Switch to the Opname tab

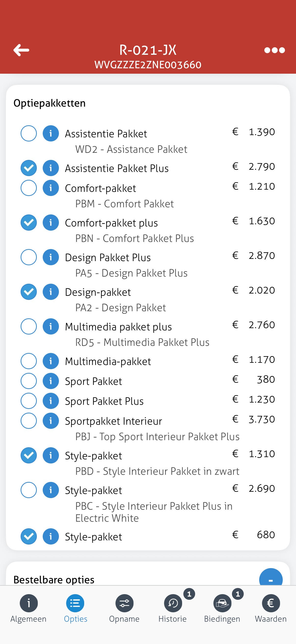click(x=124, y=608)
